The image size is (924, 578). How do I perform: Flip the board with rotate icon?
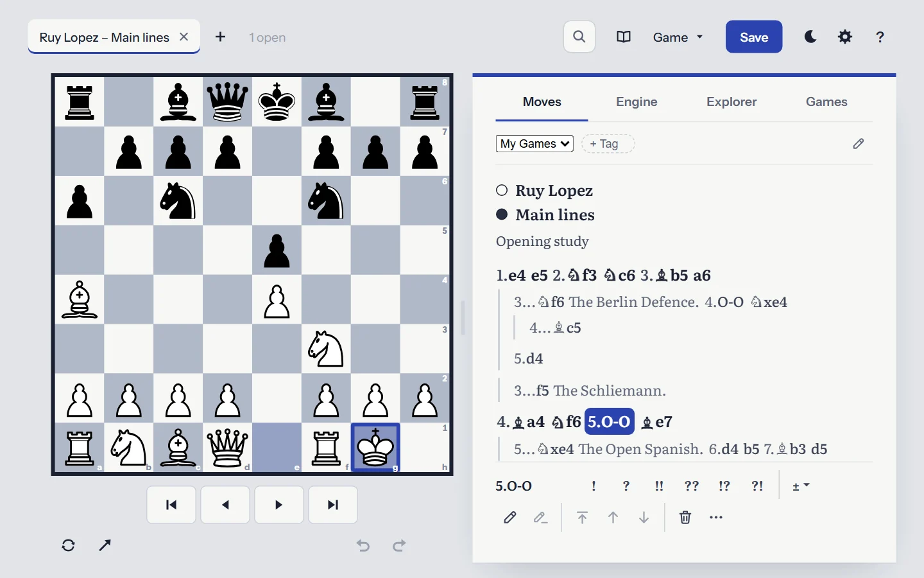[69, 545]
